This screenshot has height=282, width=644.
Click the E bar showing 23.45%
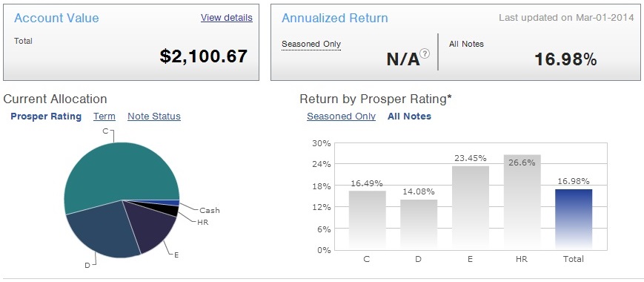pyautogui.click(x=471, y=208)
